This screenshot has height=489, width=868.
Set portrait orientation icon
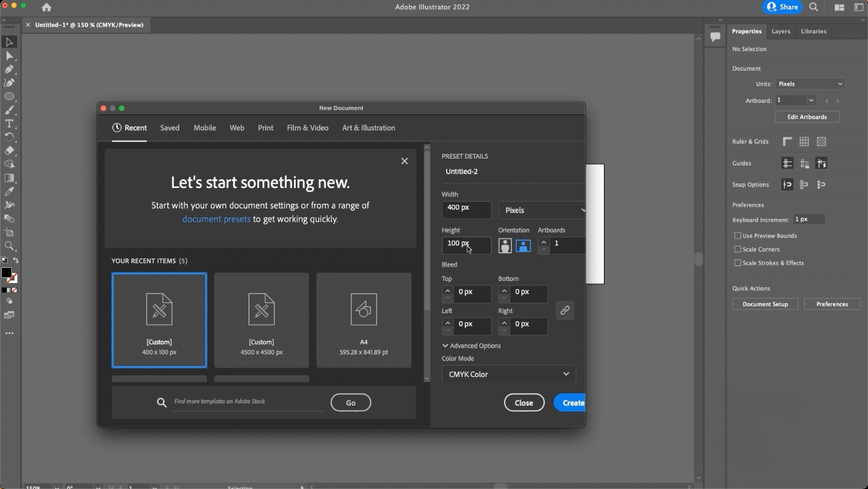[505, 246]
